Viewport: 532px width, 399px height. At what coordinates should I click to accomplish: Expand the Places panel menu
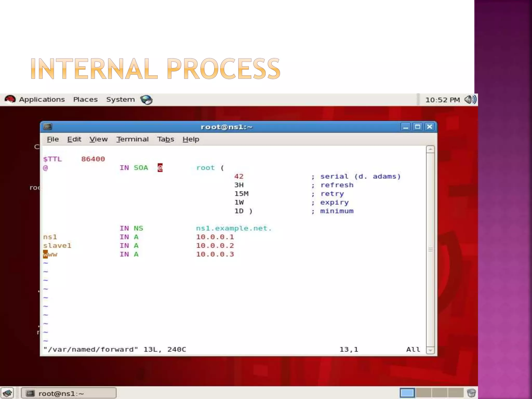tap(85, 99)
